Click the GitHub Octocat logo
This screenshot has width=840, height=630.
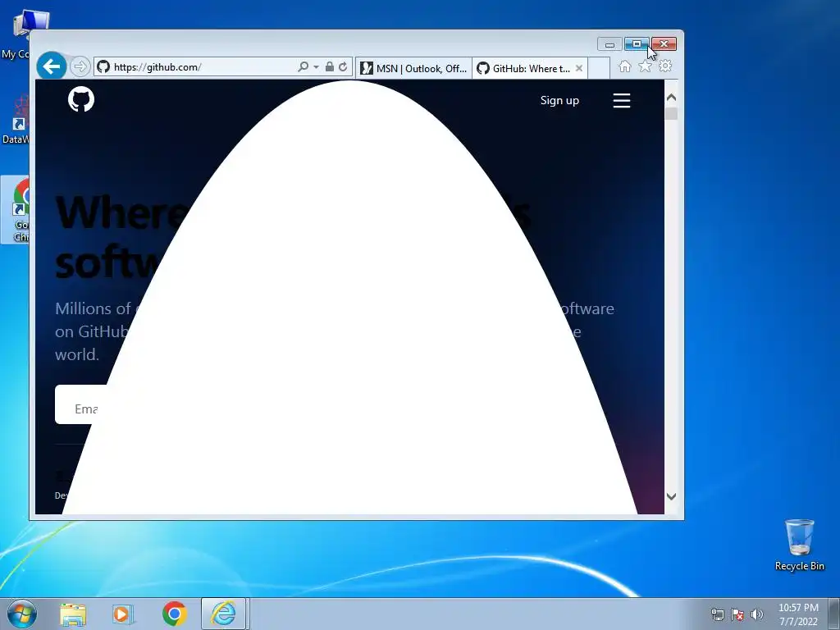coord(81,99)
